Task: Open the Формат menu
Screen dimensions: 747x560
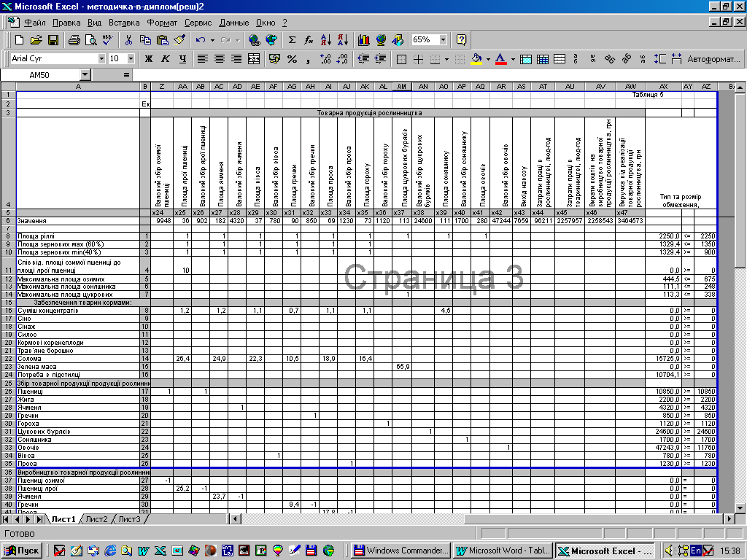Action: pos(162,23)
